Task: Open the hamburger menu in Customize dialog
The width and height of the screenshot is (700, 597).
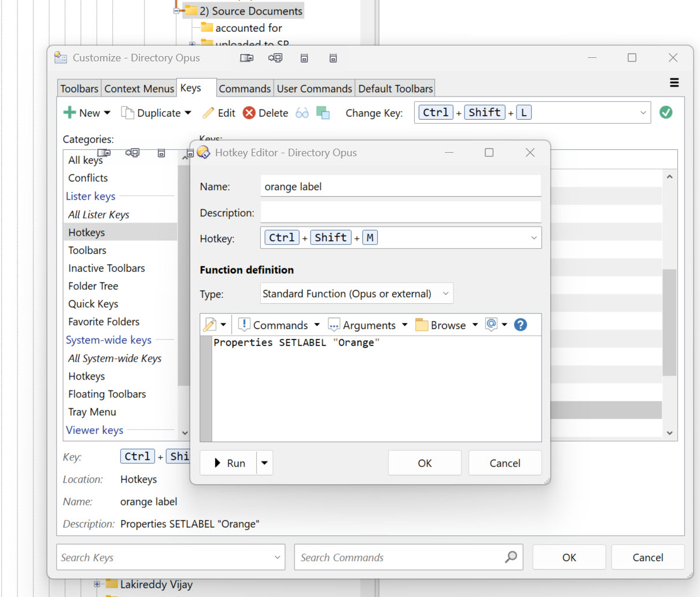Action: tap(675, 83)
